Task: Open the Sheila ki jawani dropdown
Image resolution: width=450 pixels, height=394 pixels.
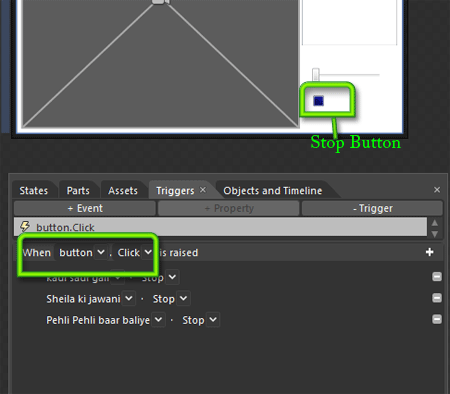Action: tap(129, 298)
